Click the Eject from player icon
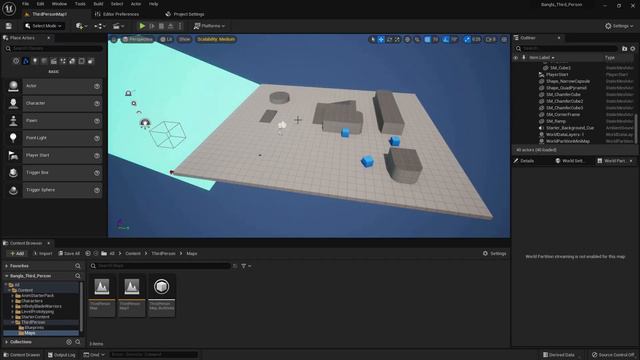The height and width of the screenshot is (360, 640). [171, 26]
